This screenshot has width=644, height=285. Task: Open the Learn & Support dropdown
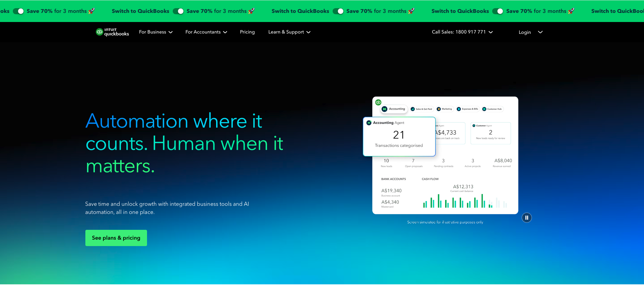[289, 32]
